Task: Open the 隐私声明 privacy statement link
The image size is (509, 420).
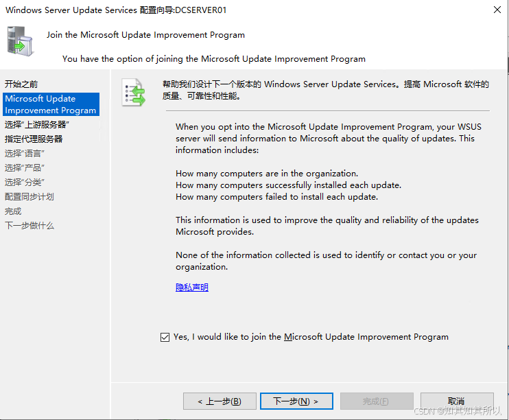Action: point(192,287)
